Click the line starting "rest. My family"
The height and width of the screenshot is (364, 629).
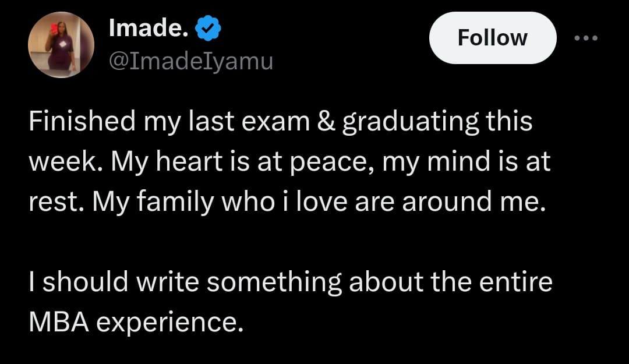click(288, 201)
